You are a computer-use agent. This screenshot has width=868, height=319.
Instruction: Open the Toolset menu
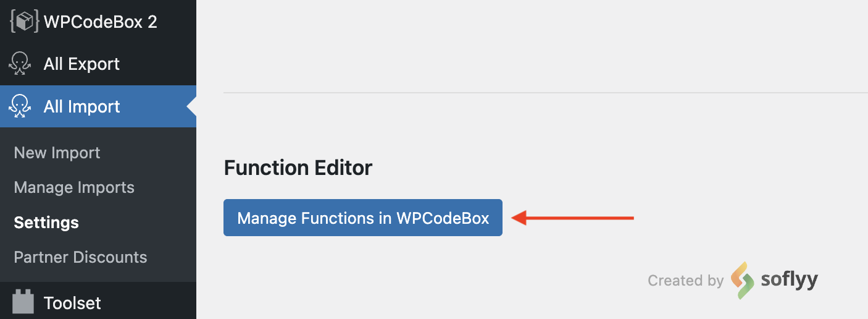click(x=98, y=302)
